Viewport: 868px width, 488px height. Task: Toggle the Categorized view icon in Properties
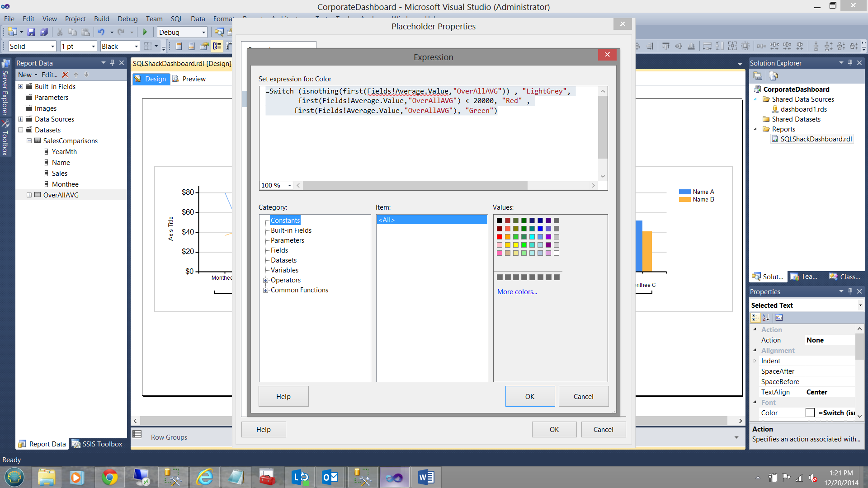[755, 318]
